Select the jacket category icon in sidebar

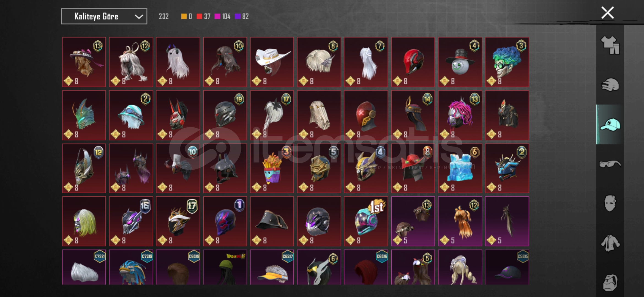pos(610,243)
